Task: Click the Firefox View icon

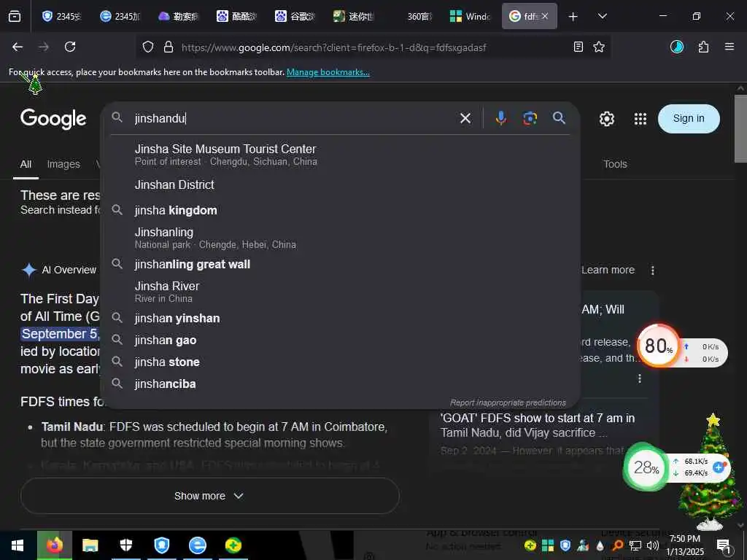Action: (15, 16)
